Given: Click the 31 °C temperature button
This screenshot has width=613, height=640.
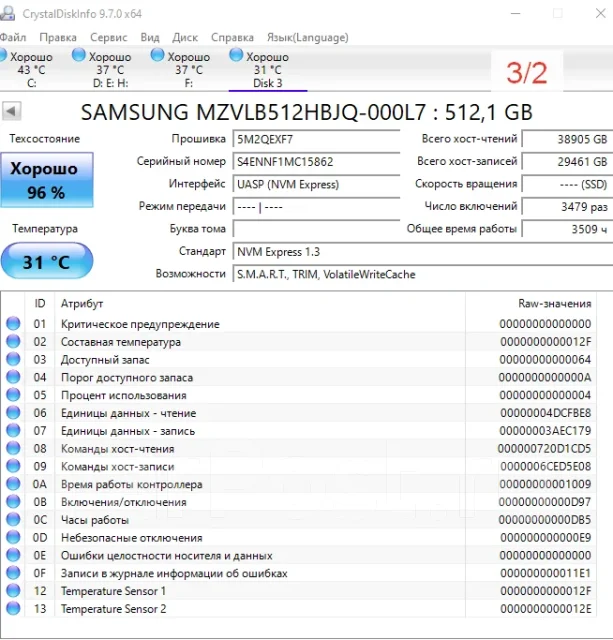Looking at the screenshot, I should (47, 261).
